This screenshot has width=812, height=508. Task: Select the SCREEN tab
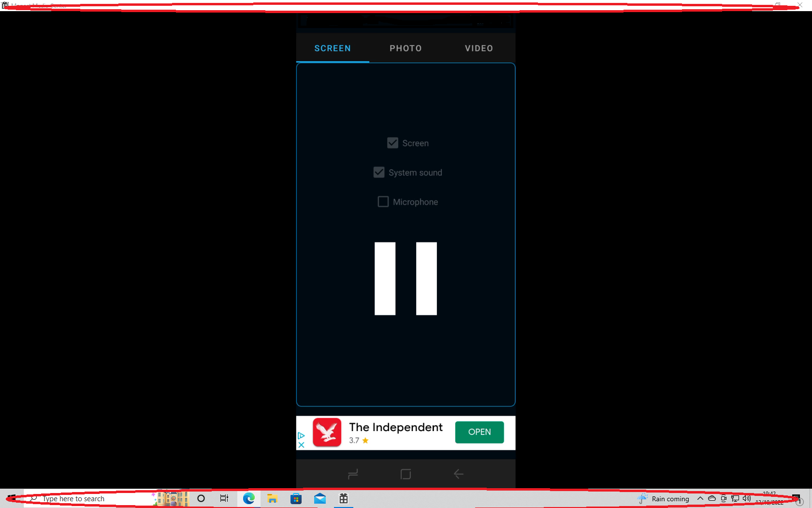[x=333, y=48]
